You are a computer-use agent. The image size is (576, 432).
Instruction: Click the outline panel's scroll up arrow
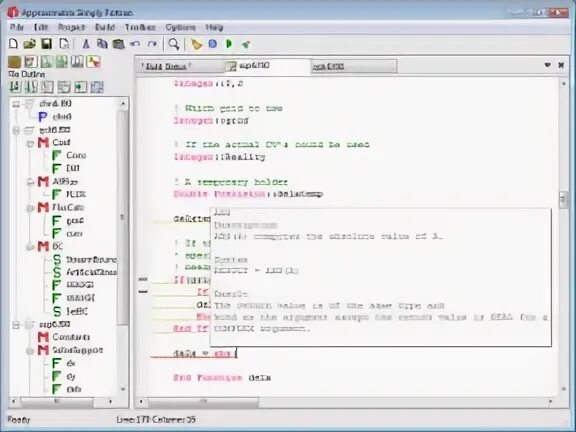123,104
